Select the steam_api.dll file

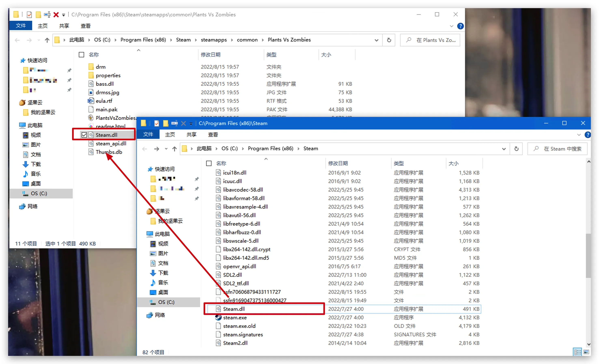tap(111, 143)
